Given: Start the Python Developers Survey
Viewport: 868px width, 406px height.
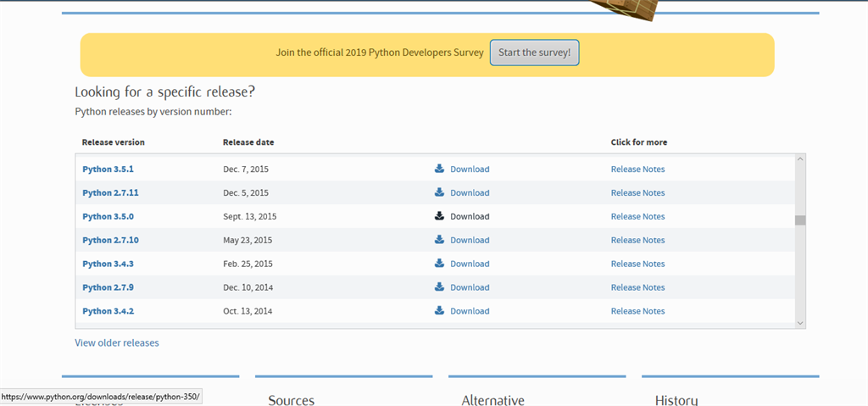Looking at the screenshot, I should [x=535, y=53].
